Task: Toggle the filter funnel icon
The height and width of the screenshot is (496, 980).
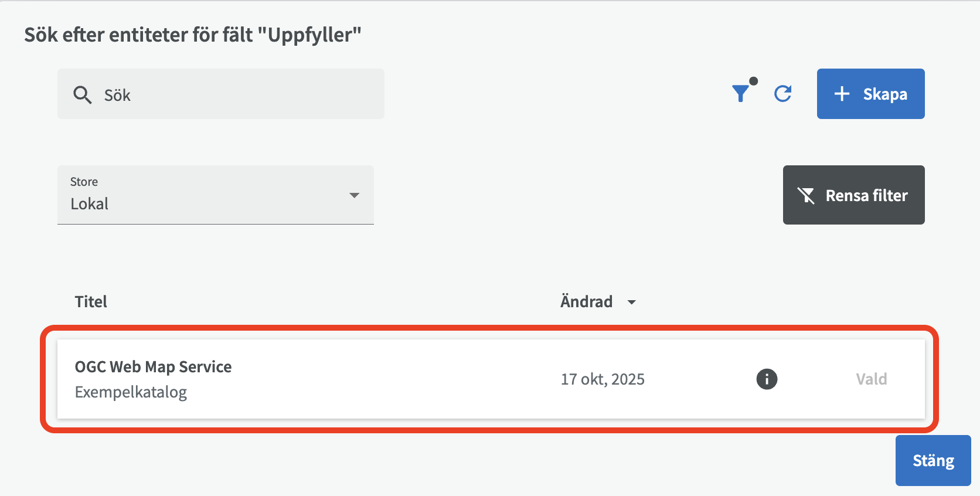Action: [x=741, y=93]
